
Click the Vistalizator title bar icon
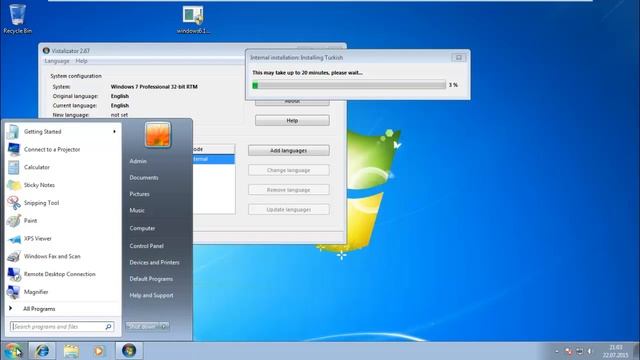pos(46,51)
